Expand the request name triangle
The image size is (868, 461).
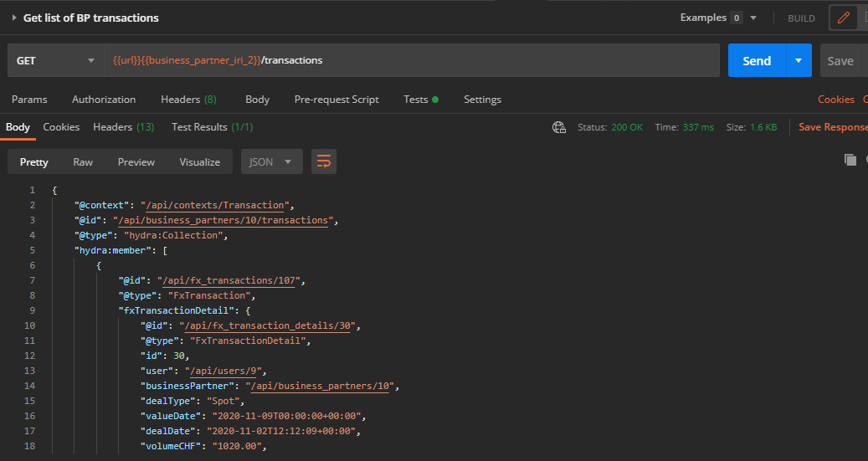click(14, 18)
